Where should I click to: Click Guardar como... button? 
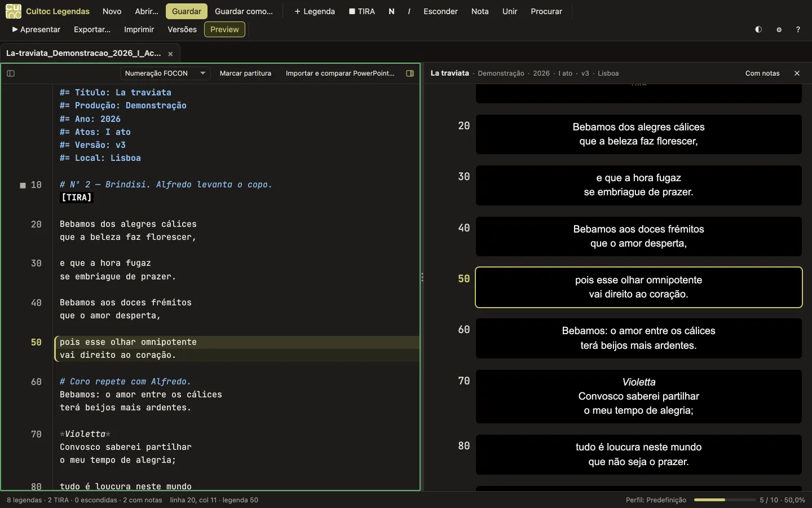pos(244,11)
